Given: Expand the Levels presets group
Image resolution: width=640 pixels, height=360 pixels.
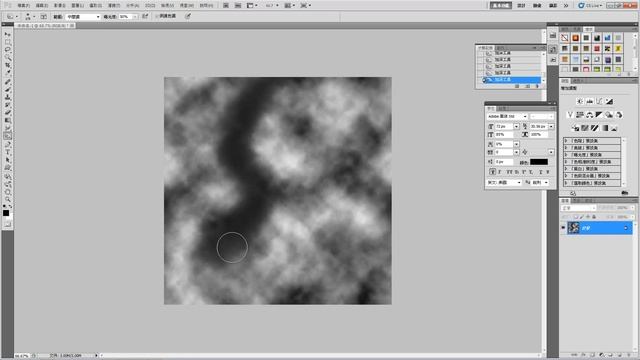Looking at the screenshot, I should pyautogui.click(x=566, y=141).
